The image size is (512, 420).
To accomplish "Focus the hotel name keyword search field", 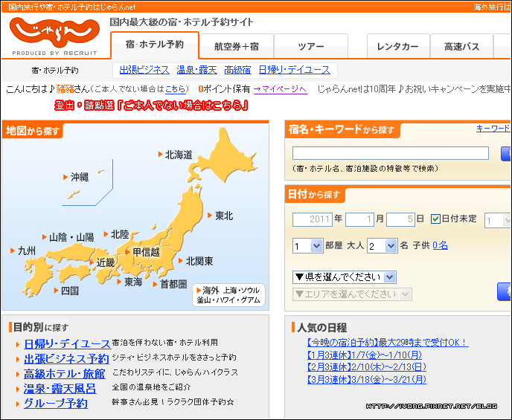I will pyautogui.click(x=391, y=153).
